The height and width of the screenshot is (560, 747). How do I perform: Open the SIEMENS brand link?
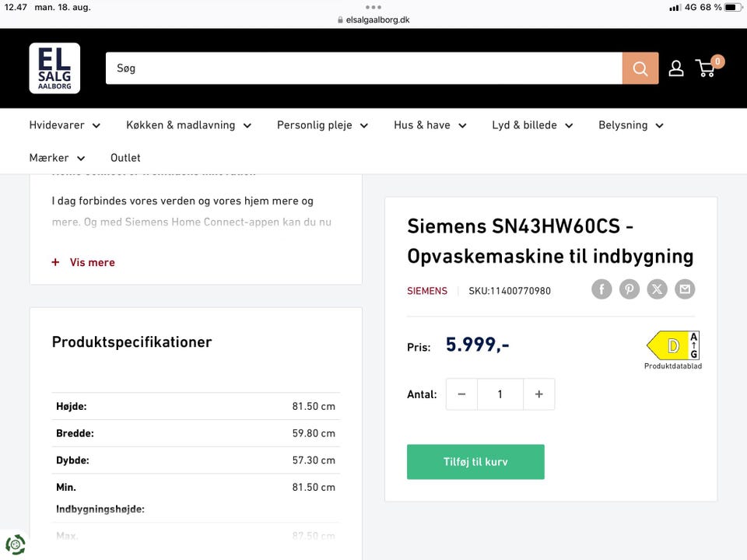click(427, 291)
